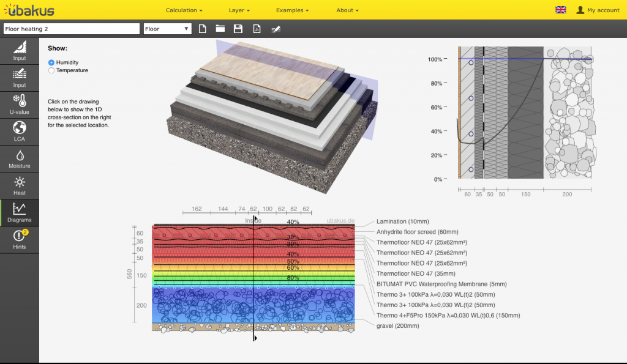Click the edit notes pencil icon

pos(276,29)
